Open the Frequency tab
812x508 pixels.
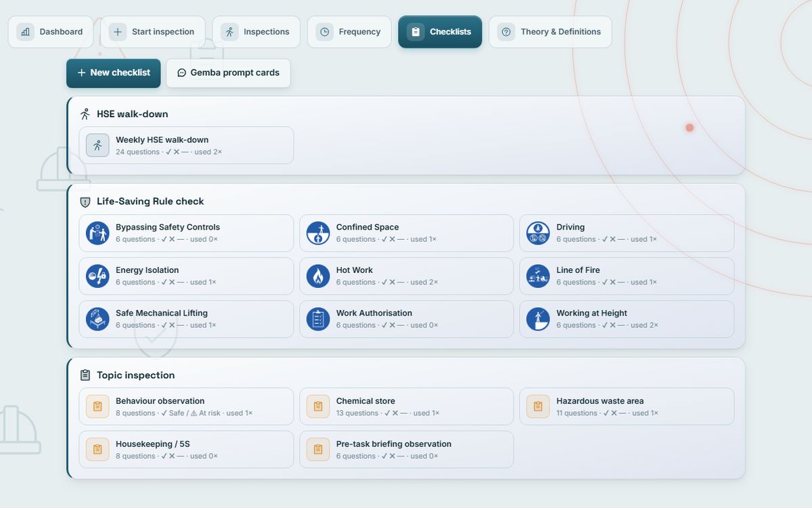click(349, 32)
